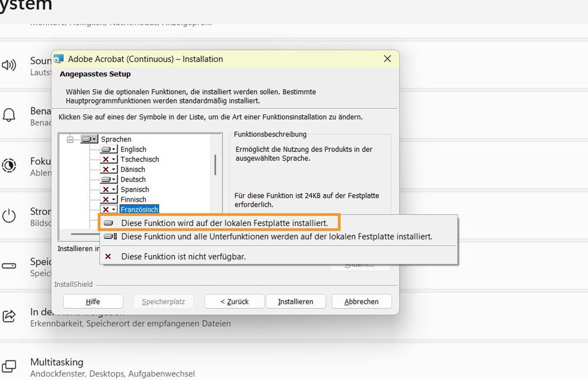Select the Tschechisch language row
The width and height of the screenshot is (588, 380).
[x=140, y=159]
